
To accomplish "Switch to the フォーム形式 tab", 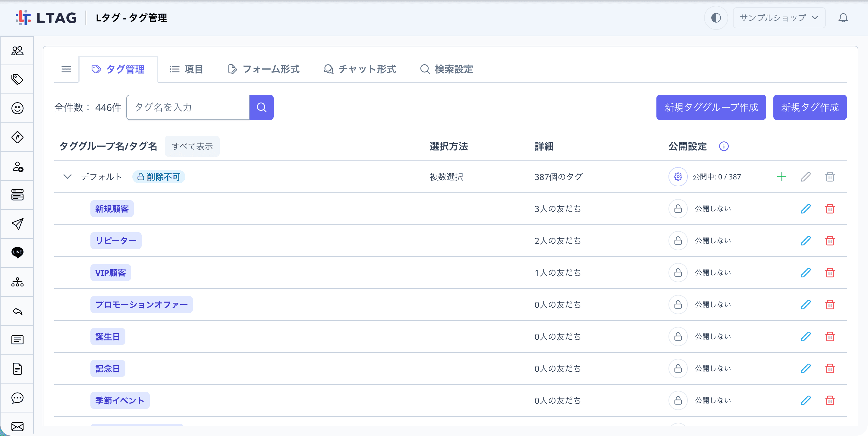I will (263, 69).
